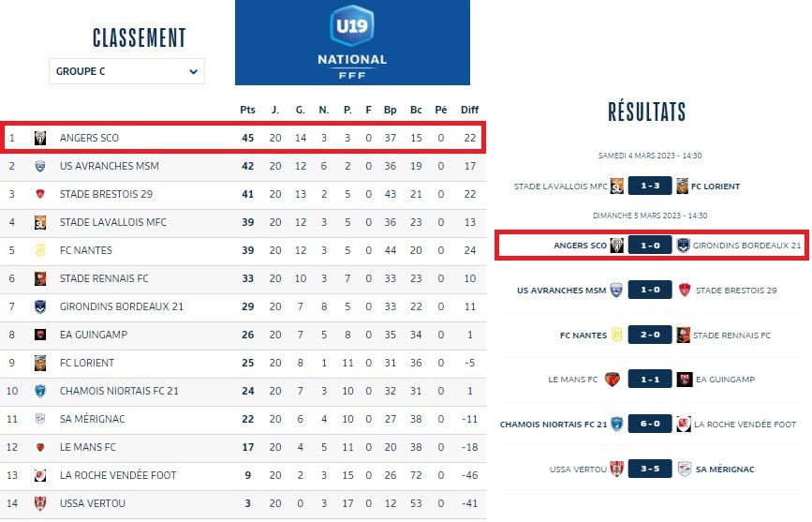812x522 pixels.
Task: Click the Angers SCO crest in standings
Action: click(x=40, y=138)
